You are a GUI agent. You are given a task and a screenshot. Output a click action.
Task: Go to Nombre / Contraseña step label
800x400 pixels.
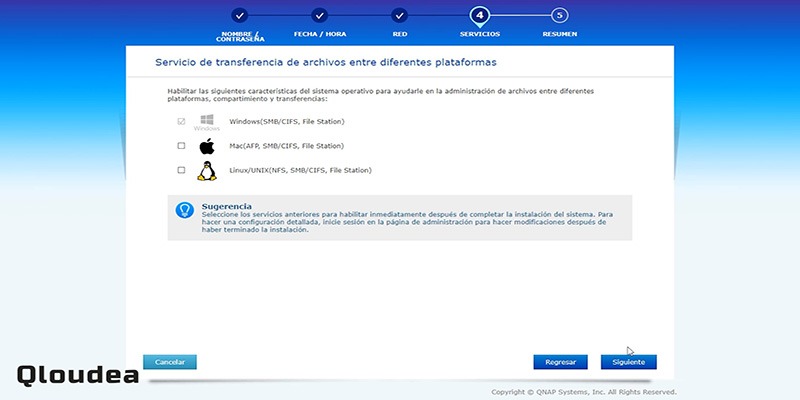click(x=240, y=37)
